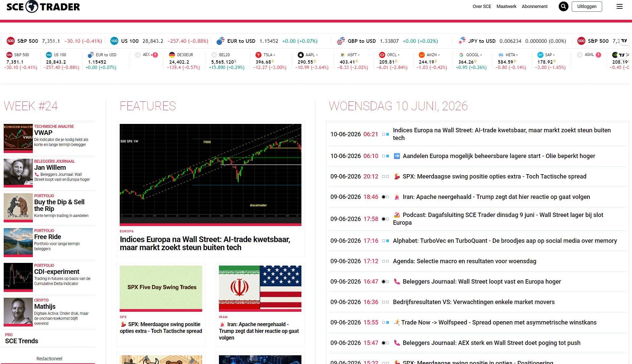
Task: Click the blue arrow icon before Aandelen Europa
Action: tap(397, 156)
